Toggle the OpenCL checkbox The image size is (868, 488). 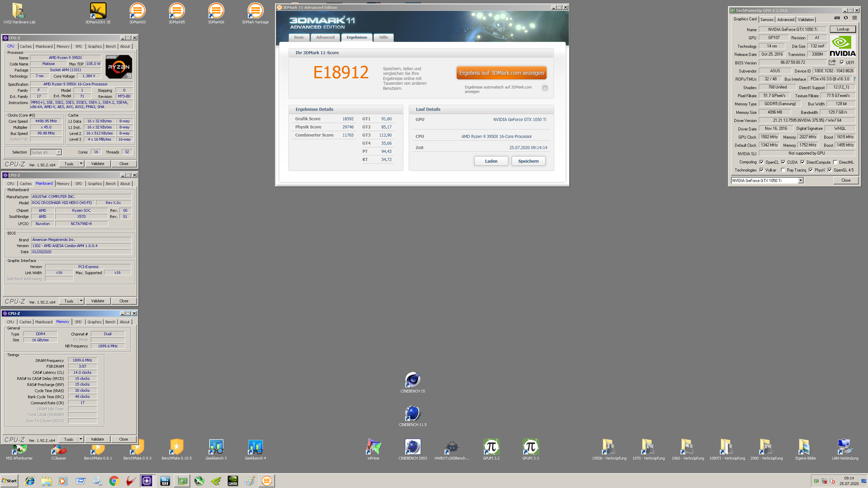[762, 162]
